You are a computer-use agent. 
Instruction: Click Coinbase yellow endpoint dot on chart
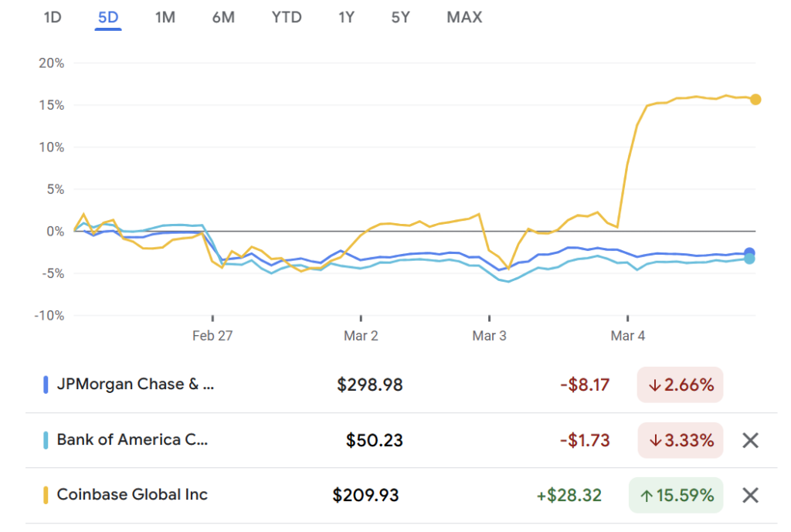755,99
